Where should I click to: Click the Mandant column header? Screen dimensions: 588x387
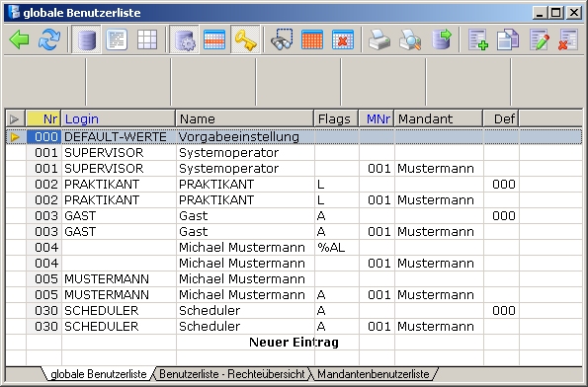pos(439,119)
